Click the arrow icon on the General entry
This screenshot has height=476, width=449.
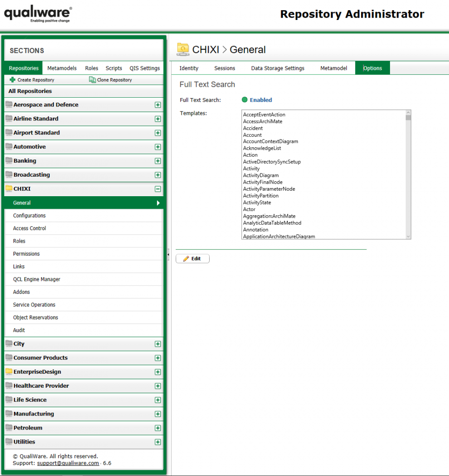click(x=158, y=203)
